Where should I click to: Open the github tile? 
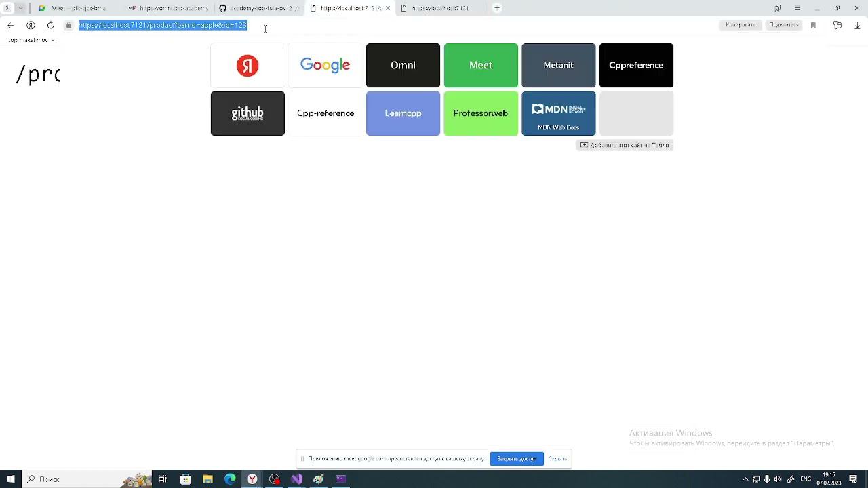248,113
